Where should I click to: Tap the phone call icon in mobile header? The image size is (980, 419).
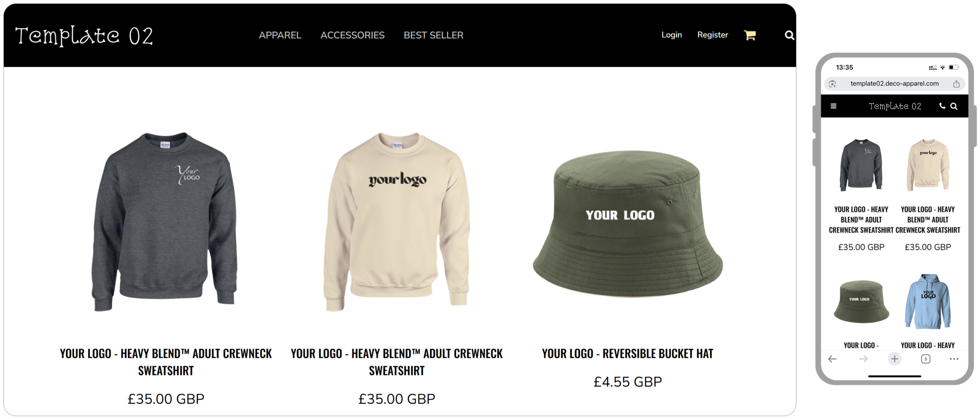click(942, 106)
